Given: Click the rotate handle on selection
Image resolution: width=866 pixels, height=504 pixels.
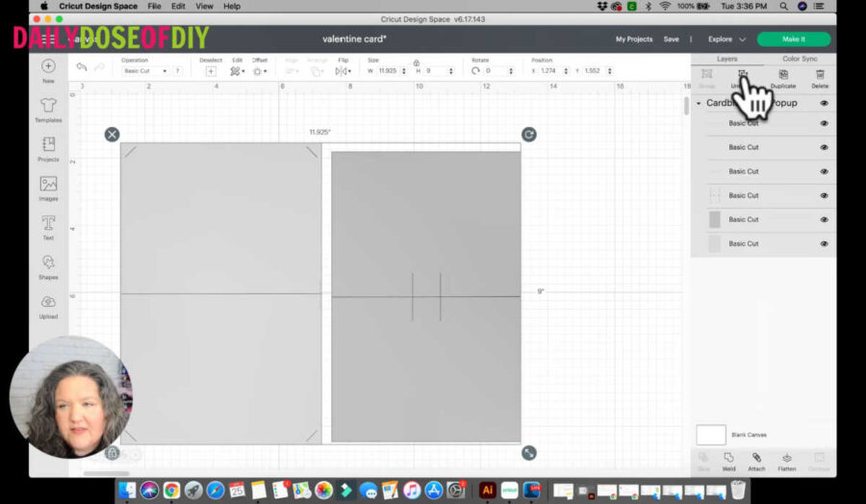Looking at the screenshot, I should click(528, 134).
